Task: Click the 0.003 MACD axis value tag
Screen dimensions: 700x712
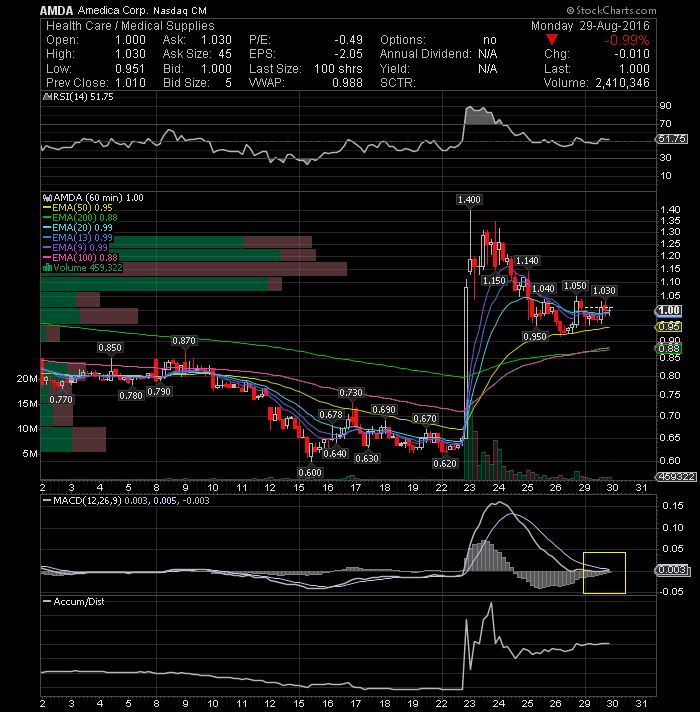Action: click(672, 570)
